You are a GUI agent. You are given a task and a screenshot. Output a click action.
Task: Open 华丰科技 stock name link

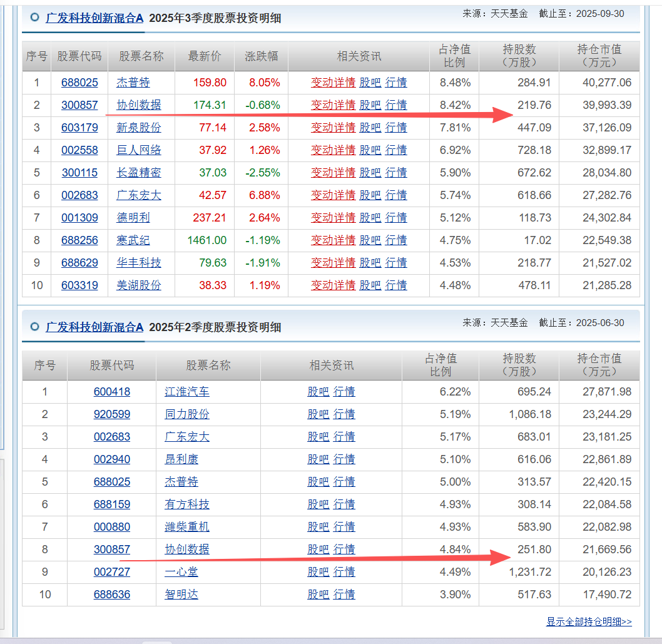pyautogui.click(x=138, y=263)
